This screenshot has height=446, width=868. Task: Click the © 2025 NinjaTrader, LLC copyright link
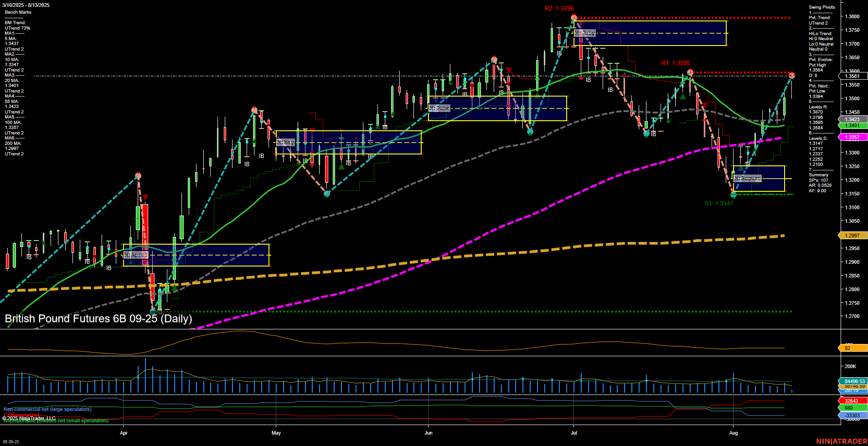[28, 418]
